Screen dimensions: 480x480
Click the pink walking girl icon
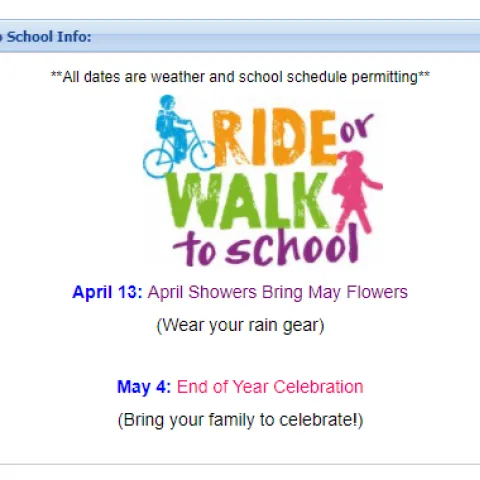[x=358, y=191]
